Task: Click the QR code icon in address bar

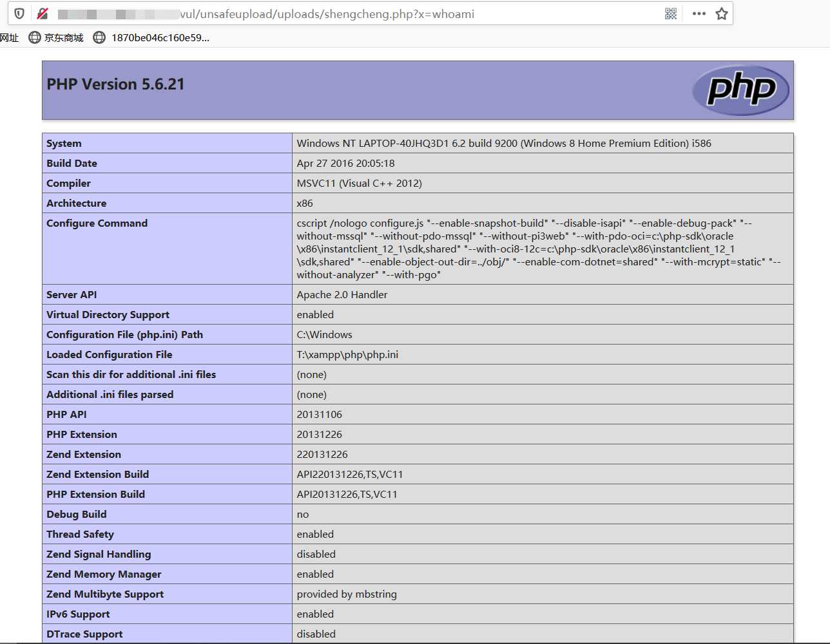Action: 671,14
